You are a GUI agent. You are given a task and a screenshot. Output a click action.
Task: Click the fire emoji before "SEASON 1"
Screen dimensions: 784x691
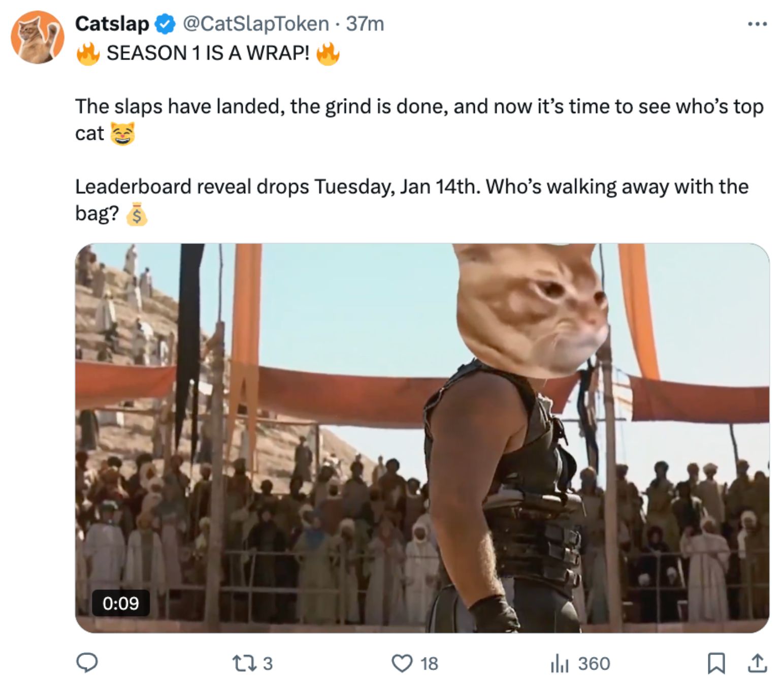pos(88,53)
